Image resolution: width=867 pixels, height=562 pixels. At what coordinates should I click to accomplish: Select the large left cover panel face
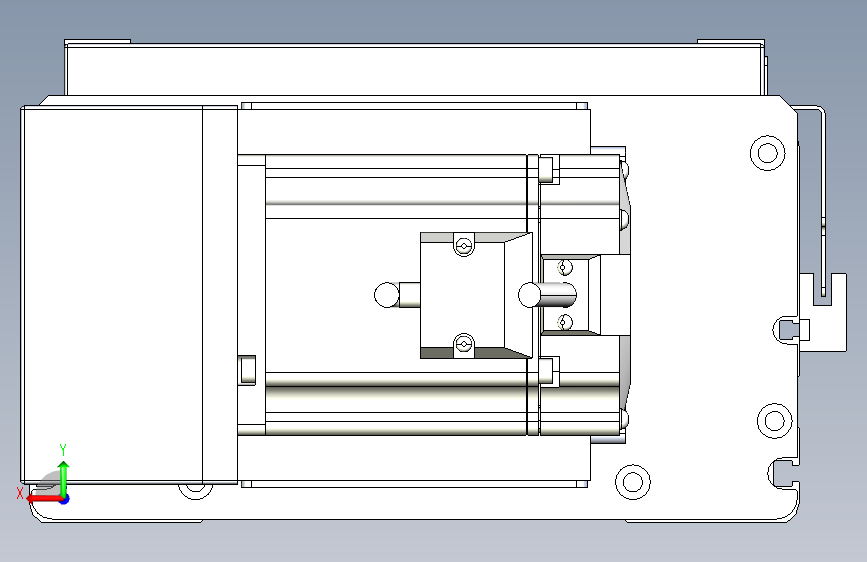pos(112,295)
